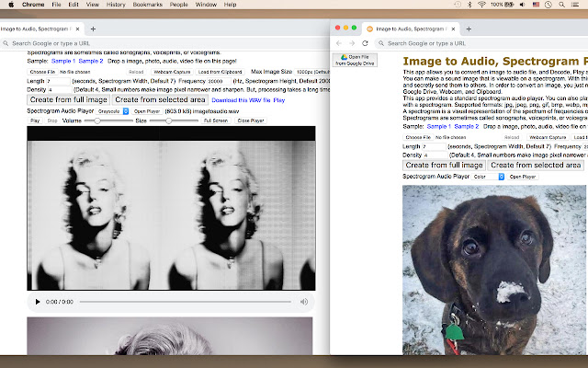This screenshot has height=368, width=588.
Task: Open Sample 1 link in right window
Action: [439, 127]
